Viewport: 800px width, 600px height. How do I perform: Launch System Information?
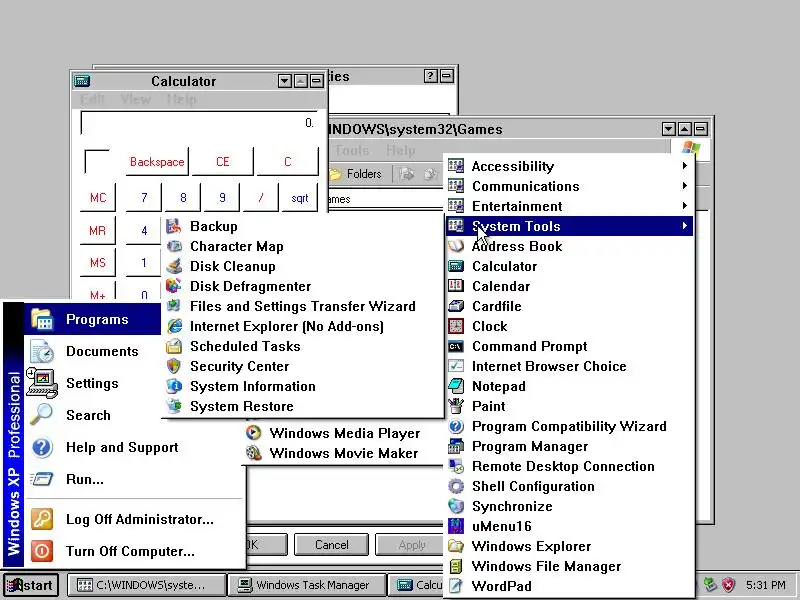point(303,386)
